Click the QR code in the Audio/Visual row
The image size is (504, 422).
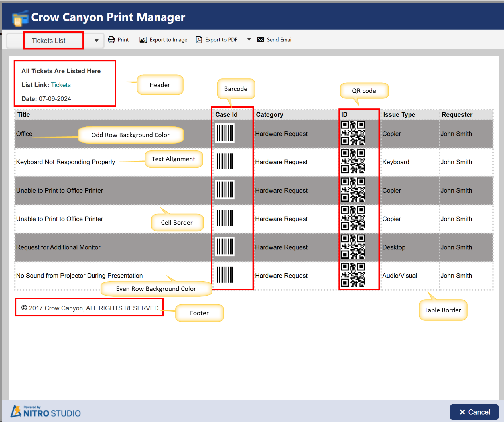tap(353, 275)
